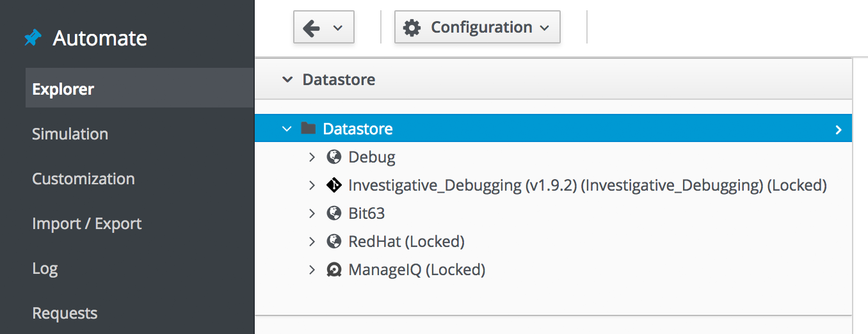
Task: Click the globe icon next to Bit63
Action: tap(334, 213)
